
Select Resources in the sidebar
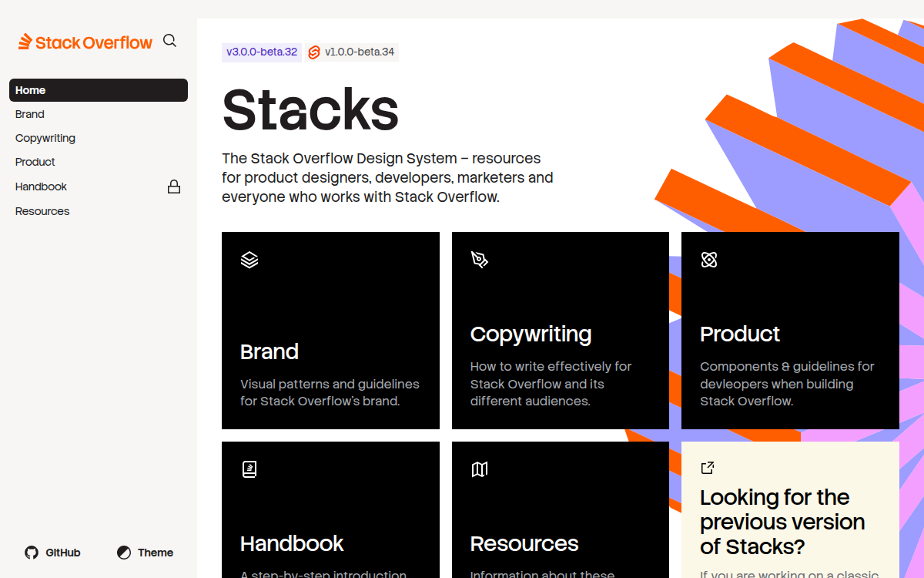99,211
